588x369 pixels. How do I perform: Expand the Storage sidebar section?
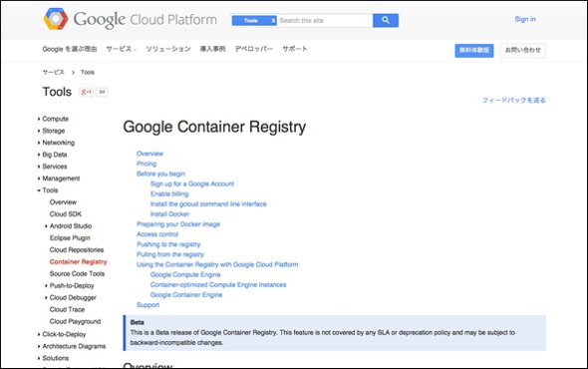[x=53, y=131]
